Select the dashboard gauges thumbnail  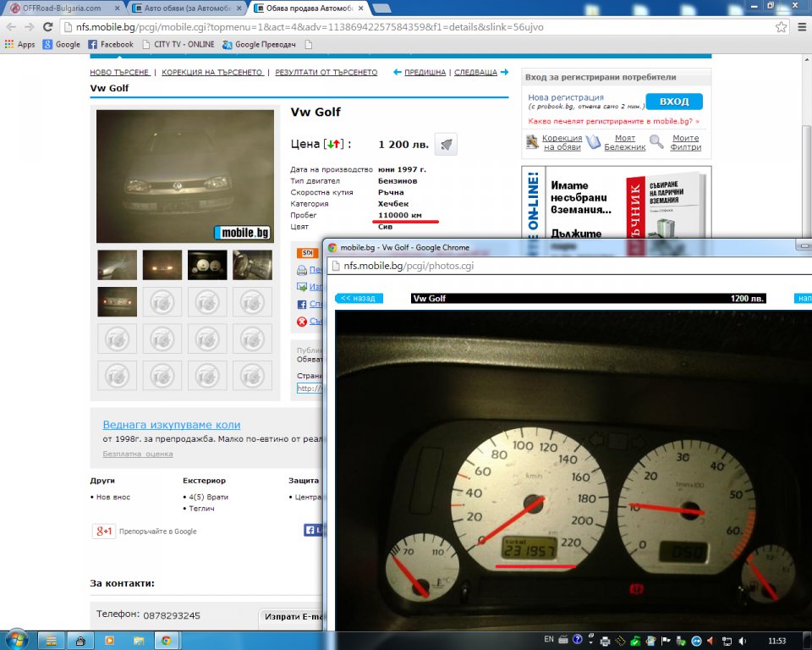207,265
